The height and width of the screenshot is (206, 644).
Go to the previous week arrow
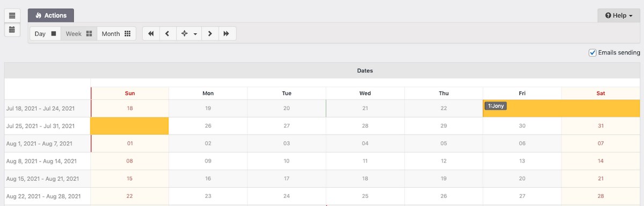click(x=167, y=34)
